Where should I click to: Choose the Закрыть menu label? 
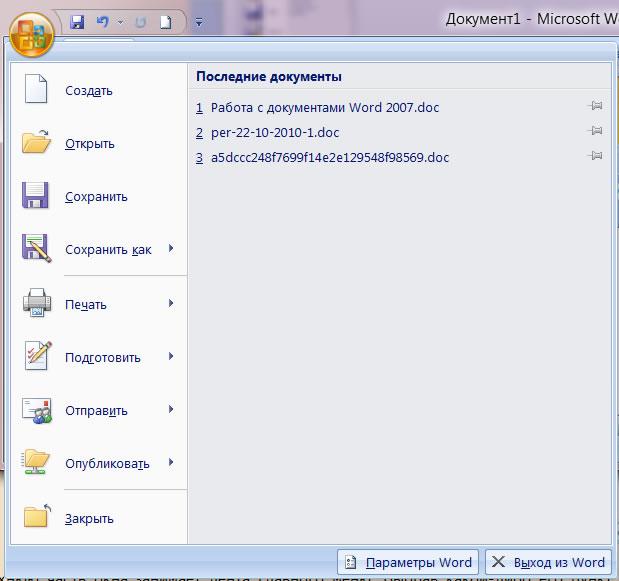pos(89,518)
